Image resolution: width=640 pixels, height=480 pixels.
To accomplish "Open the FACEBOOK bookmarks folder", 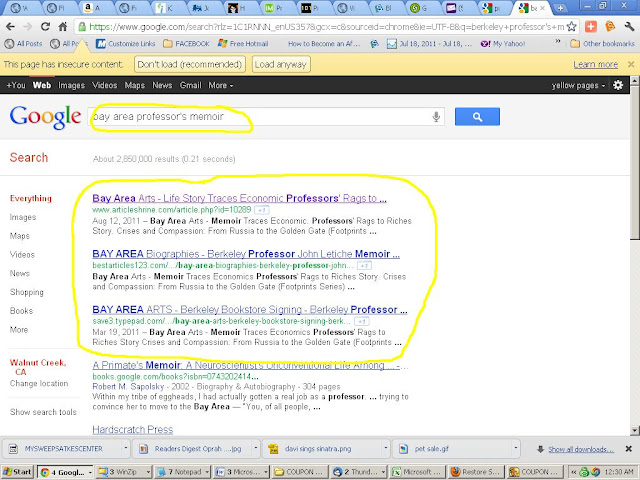I will tap(186, 44).
